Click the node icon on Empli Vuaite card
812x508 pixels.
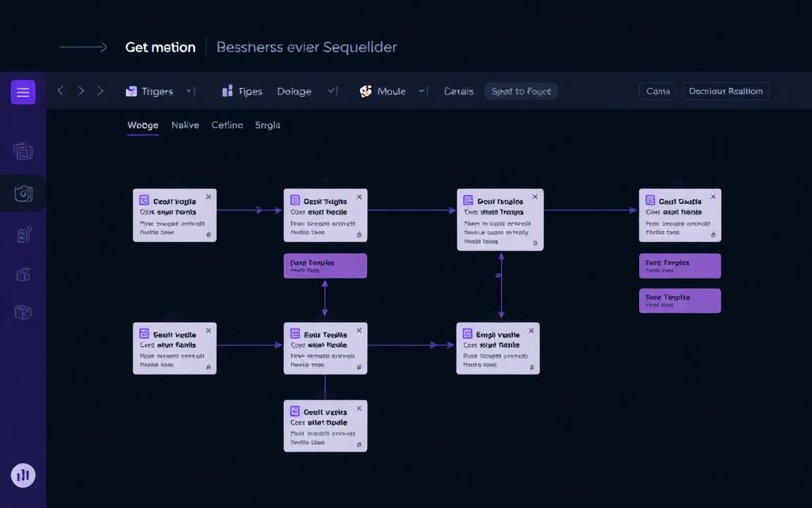coord(467,333)
